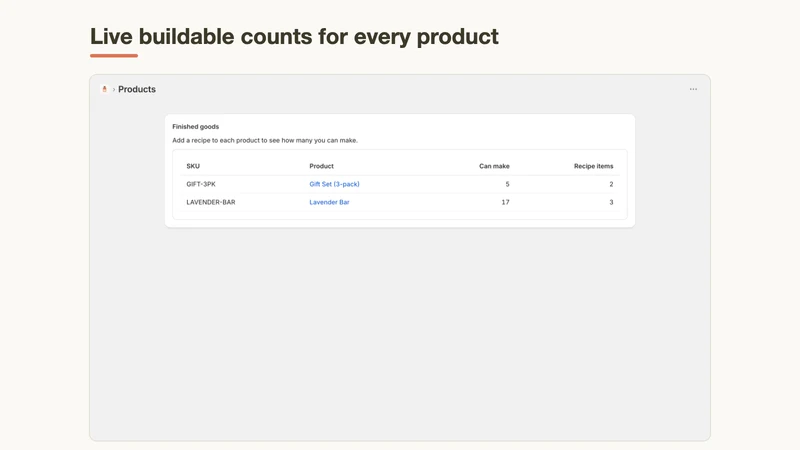The height and width of the screenshot is (450, 800).
Task: Click Recipe items value 3 for Lavender Bar
Action: (x=611, y=202)
